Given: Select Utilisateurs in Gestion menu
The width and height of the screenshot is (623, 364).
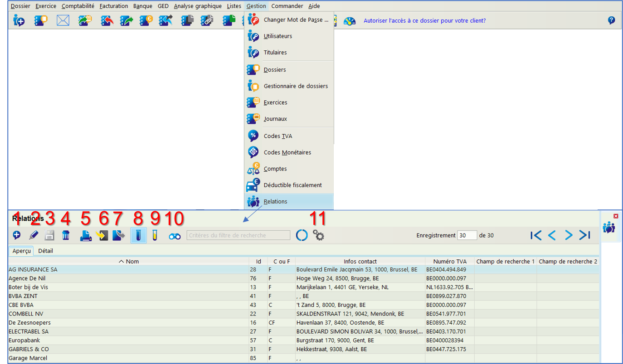Looking at the screenshot, I should click(x=289, y=36).
